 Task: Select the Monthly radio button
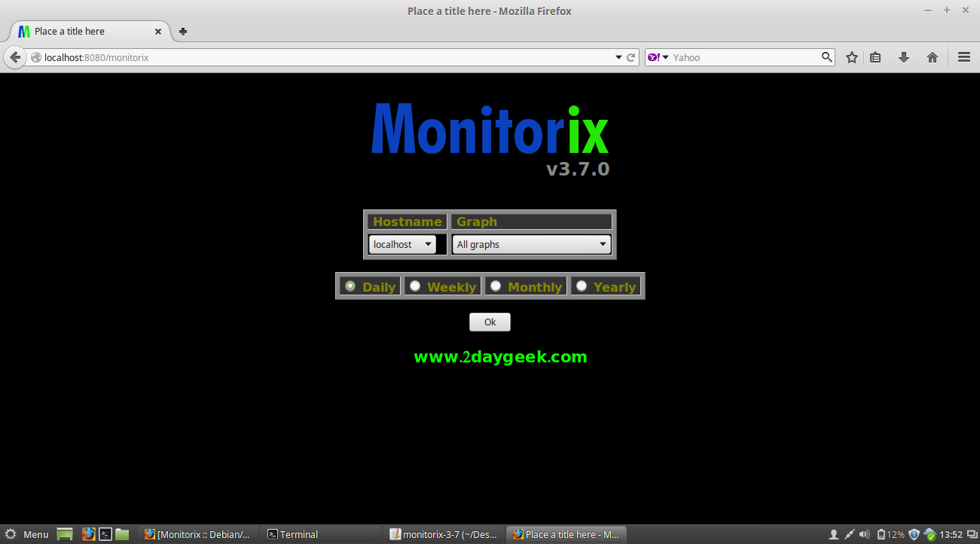[x=496, y=286]
